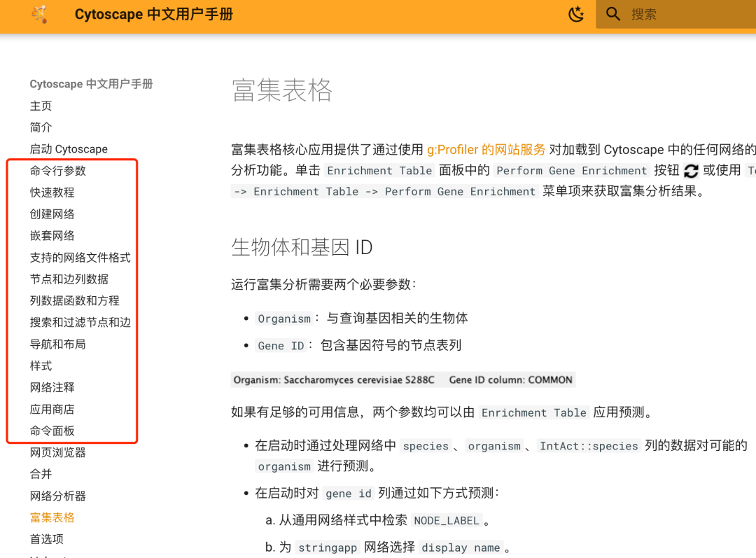Select 节点和边列数据 in sidebar
Viewport: 756px width, 558px height.
pyautogui.click(x=69, y=279)
